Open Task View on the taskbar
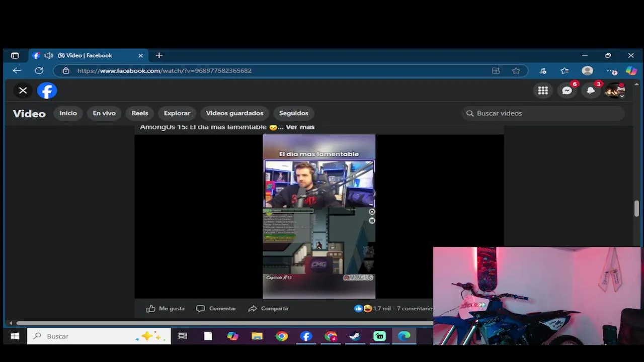The image size is (644, 362). [x=183, y=336]
